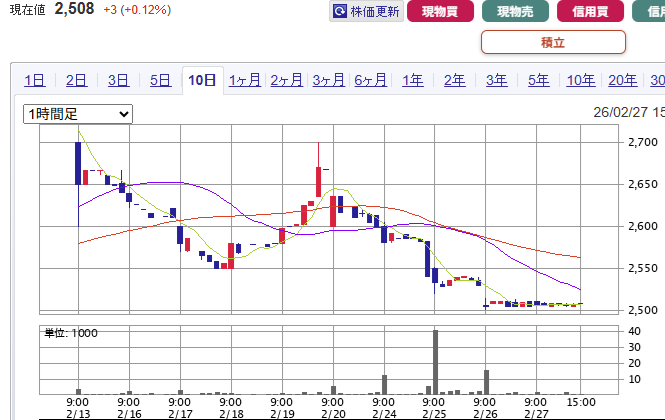Screen dimensions: 665x420
Task: Click the 株価更新 label text
Action: (x=375, y=12)
